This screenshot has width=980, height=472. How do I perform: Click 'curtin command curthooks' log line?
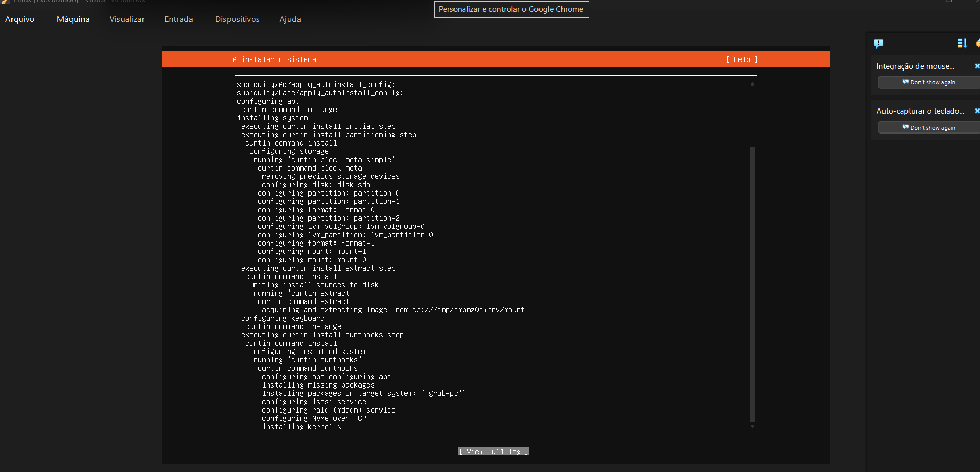coord(308,368)
